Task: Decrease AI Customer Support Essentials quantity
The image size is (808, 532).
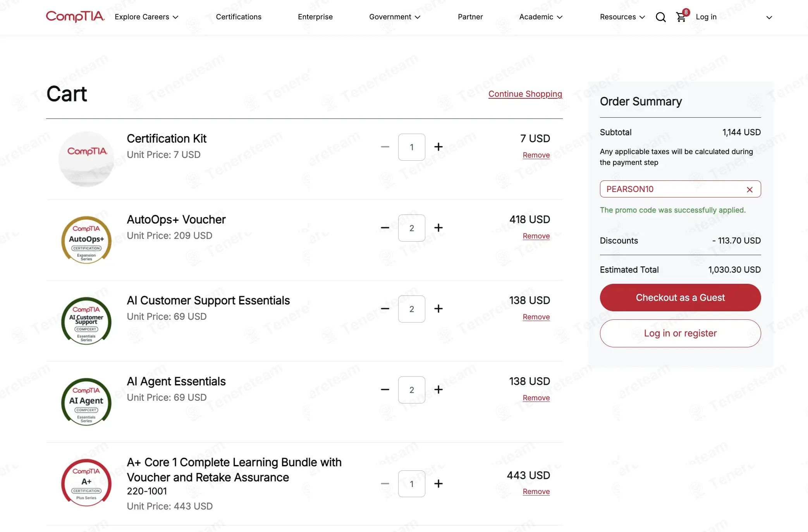Action: 385,309
